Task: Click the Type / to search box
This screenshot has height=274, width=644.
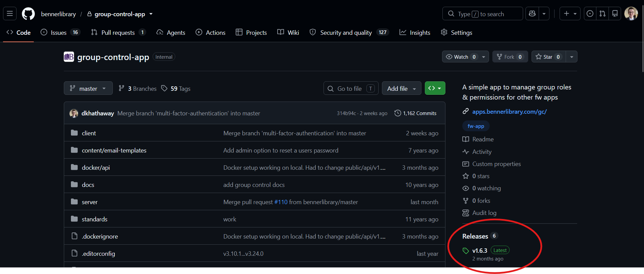Action: tap(483, 13)
